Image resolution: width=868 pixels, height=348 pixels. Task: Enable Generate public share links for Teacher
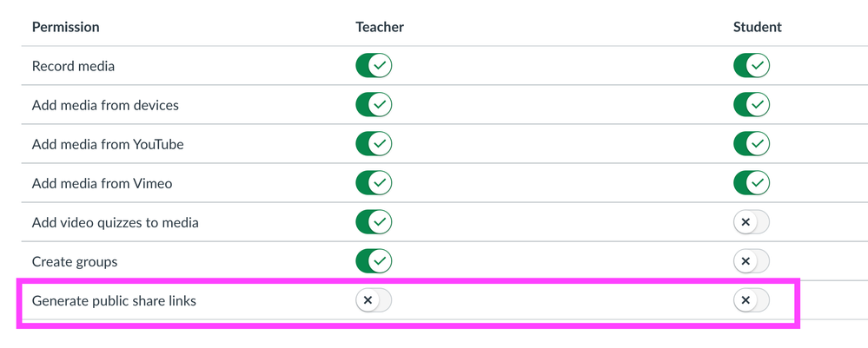[374, 300]
